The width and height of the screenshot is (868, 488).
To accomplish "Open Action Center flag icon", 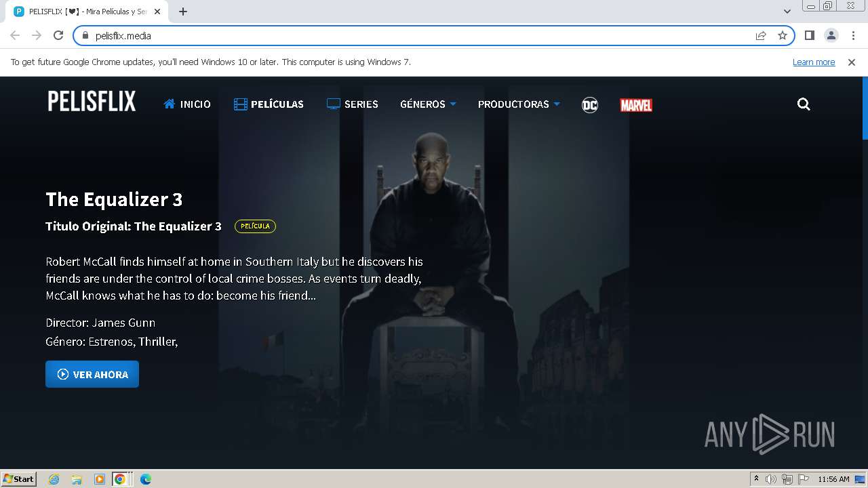I will tap(802, 479).
